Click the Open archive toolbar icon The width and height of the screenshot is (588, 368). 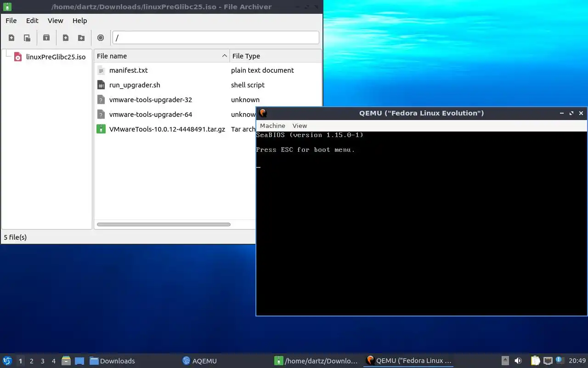[x=27, y=38]
